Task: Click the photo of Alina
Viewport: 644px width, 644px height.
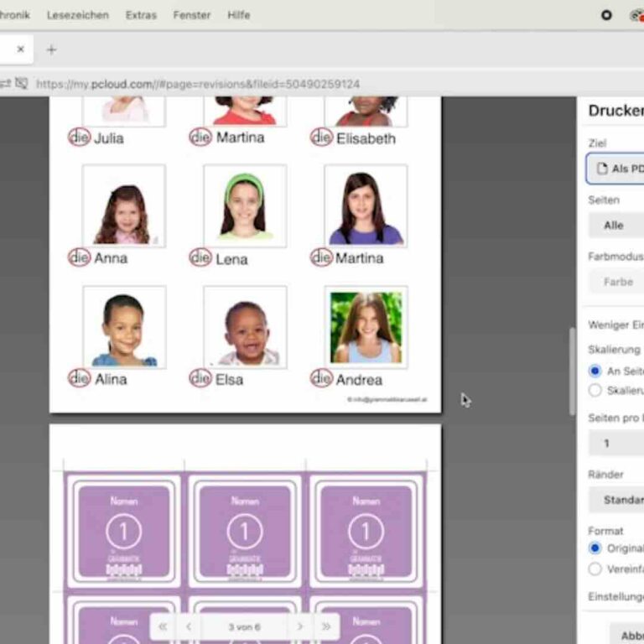Action: coord(124,327)
